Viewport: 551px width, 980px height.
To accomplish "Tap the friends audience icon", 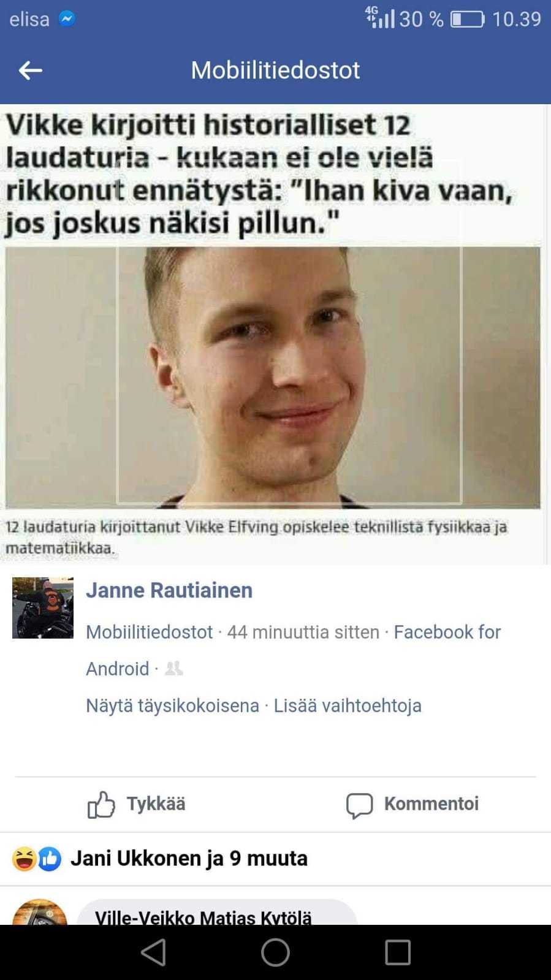I will 174,668.
